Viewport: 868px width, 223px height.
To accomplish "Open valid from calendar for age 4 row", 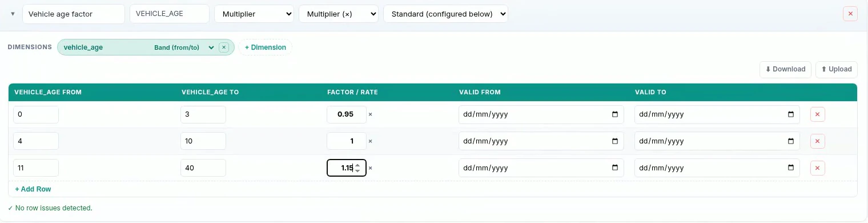I will click(615, 141).
